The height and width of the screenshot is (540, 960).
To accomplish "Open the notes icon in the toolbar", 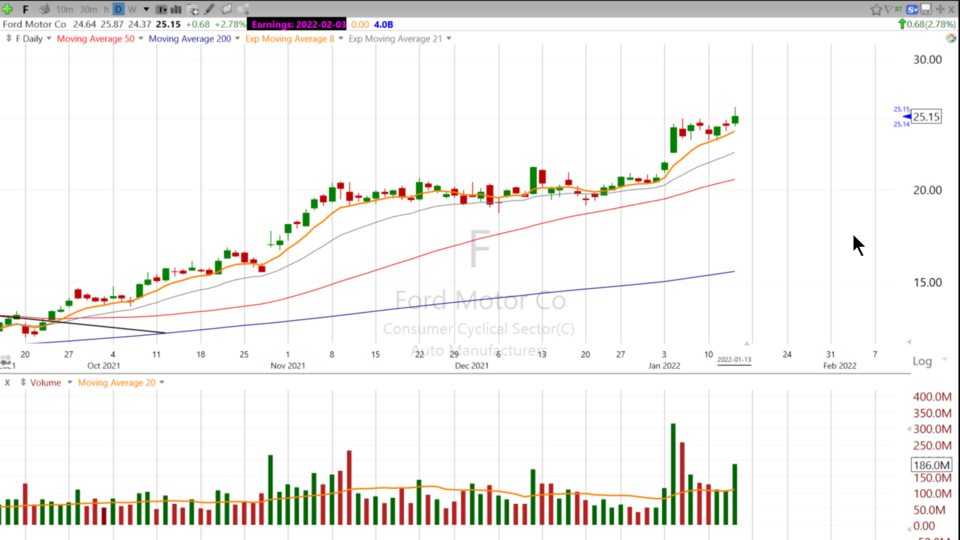I will click(x=226, y=9).
